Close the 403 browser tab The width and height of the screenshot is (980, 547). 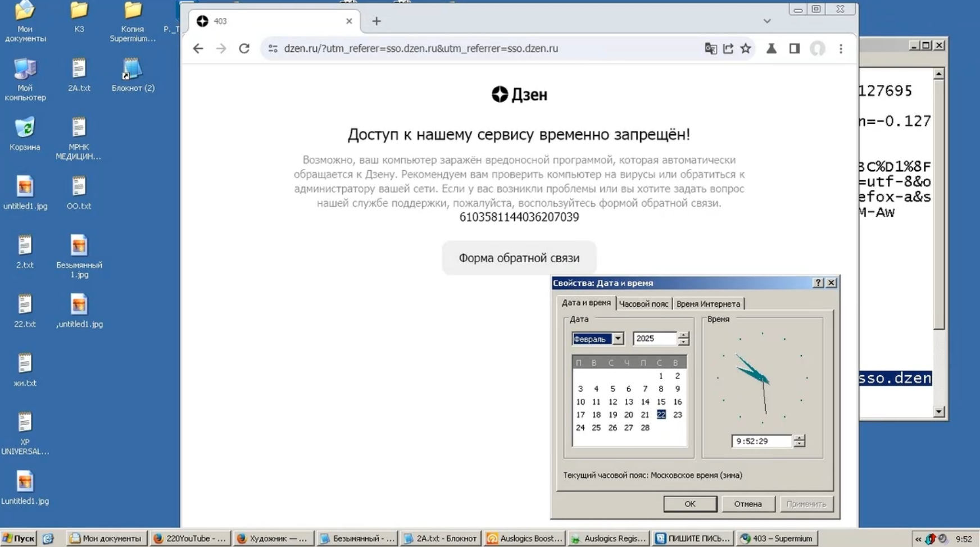pos(349,21)
